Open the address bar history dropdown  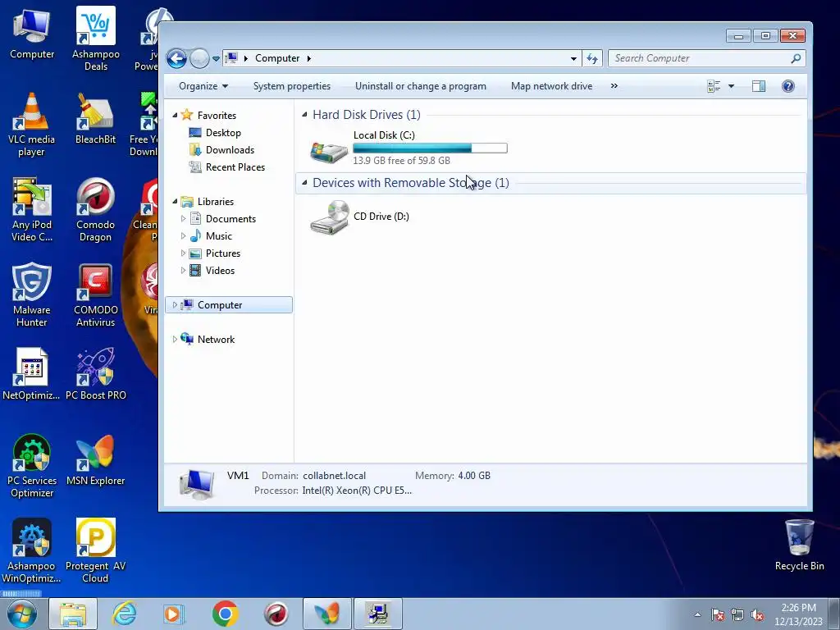point(573,58)
